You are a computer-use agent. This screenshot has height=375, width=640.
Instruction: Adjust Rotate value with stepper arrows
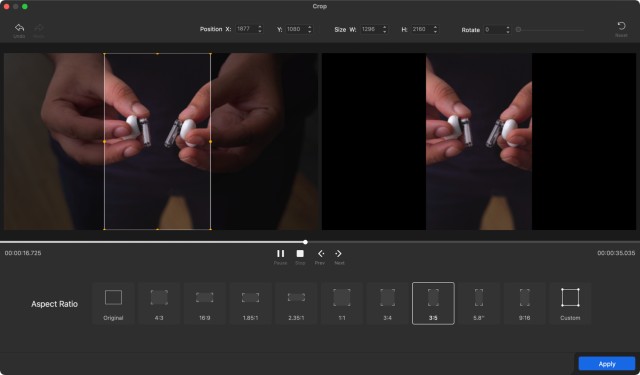[508, 29]
